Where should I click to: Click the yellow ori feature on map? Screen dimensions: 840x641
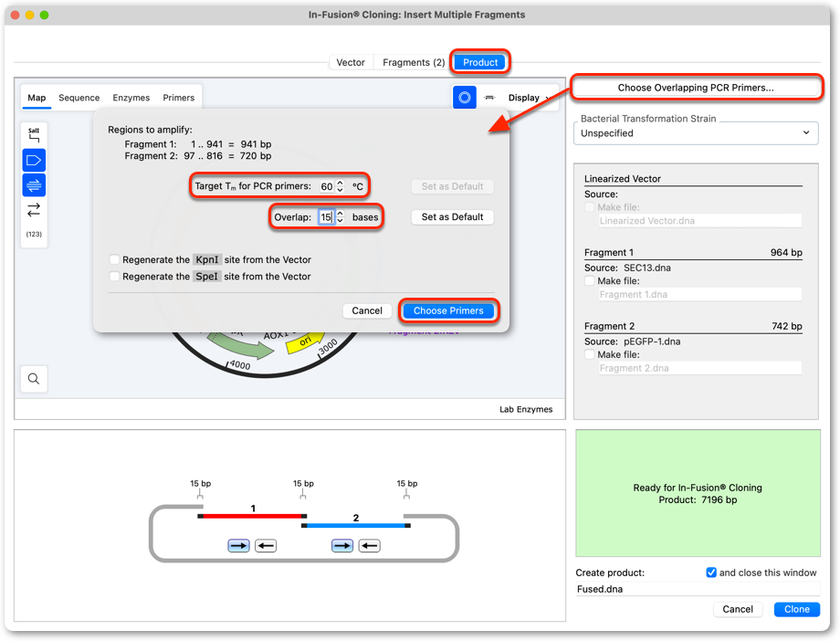click(x=304, y=342)
